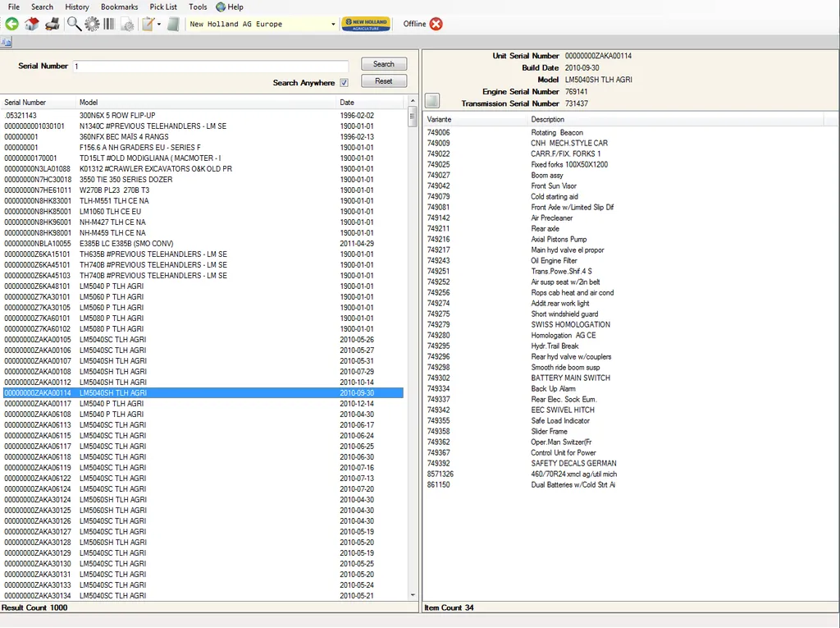Toggle the Search Anywhere checkbox
Viewport: 840px width, 628px height.
[x=344, y=83]
